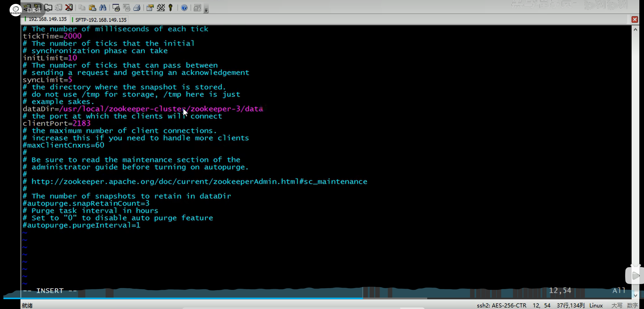The height and width of the screenshot is (309, 644).
Task: Click the Print Screen toolbar icon
Action: click(116, 8)
